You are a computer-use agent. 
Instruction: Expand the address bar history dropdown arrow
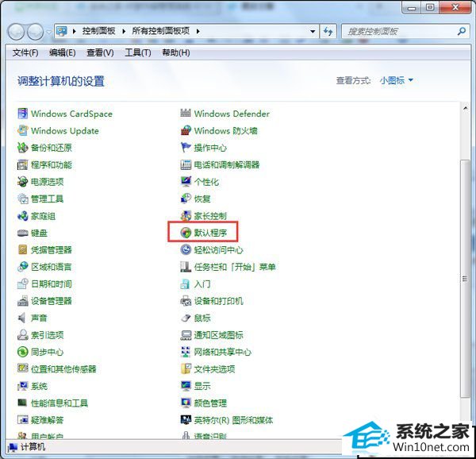[313, 31]
